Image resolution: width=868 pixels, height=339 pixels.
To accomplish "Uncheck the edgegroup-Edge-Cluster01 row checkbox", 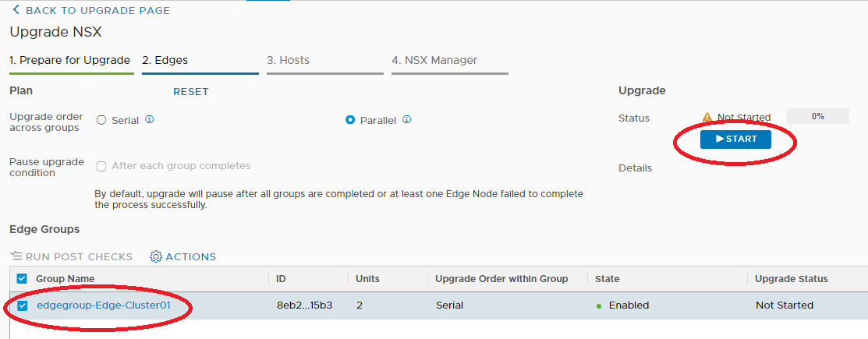I will [22, 305].
